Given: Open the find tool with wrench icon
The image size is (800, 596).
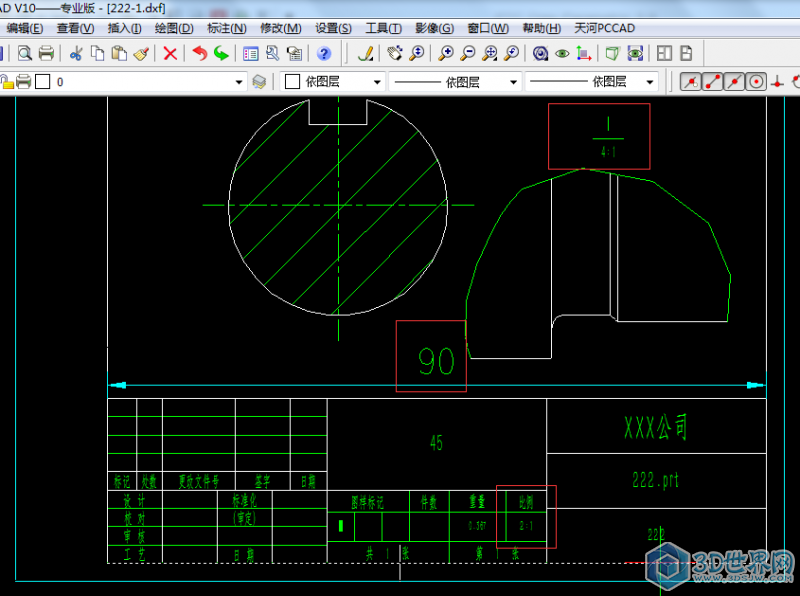Looking at the screenshot, I should point(272,53).
